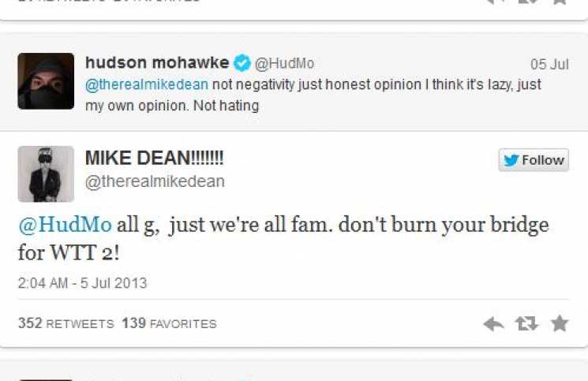
Task: Open hudson mohawke's profile picture
Action: [x=46, y=81]
